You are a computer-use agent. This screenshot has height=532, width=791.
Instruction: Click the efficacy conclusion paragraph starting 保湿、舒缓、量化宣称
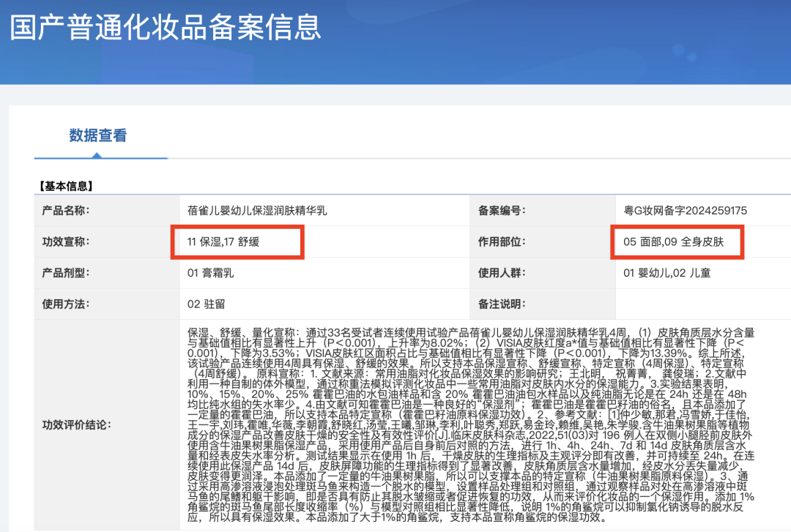click(471, 424)
